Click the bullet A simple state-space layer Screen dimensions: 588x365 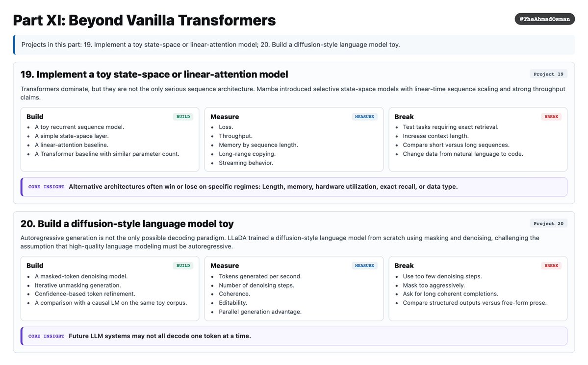[72, 136]
